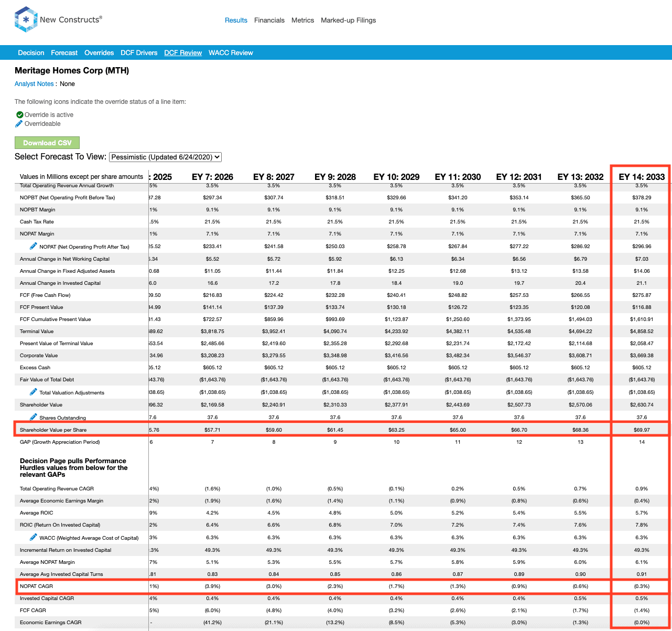This screenshot has height=631, width=672.
Task: Open the WACC Review tab
Action: tap(231, 53)
